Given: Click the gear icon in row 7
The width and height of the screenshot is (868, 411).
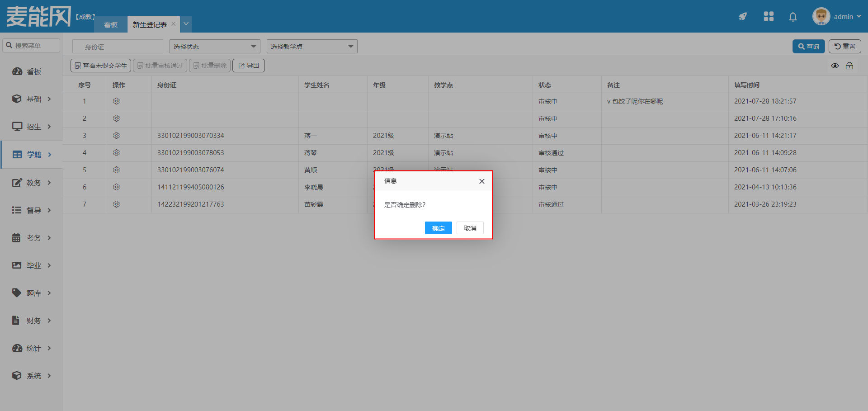Looking at the screenshot, I should tap(116, 204).
